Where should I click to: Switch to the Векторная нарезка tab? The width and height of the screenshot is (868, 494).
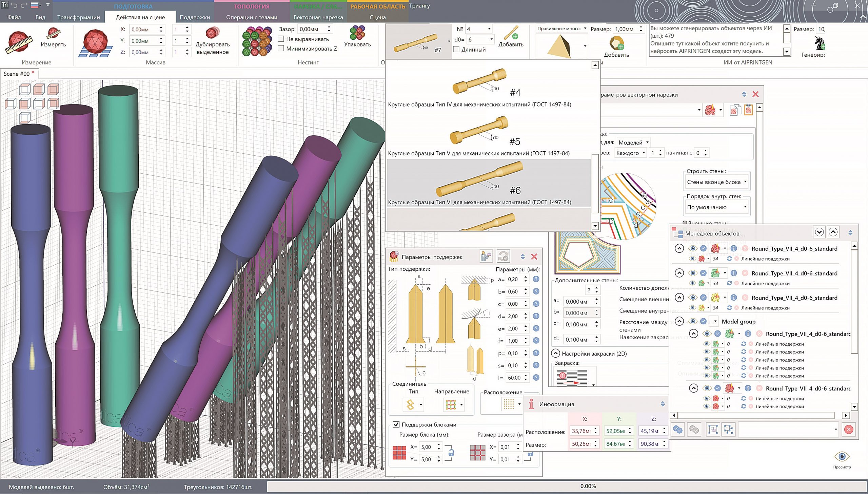(x=318, y=17)
